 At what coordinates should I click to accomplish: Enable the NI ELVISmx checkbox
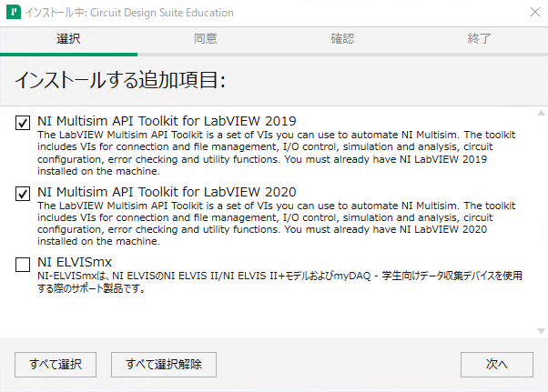tap(23, 265)
